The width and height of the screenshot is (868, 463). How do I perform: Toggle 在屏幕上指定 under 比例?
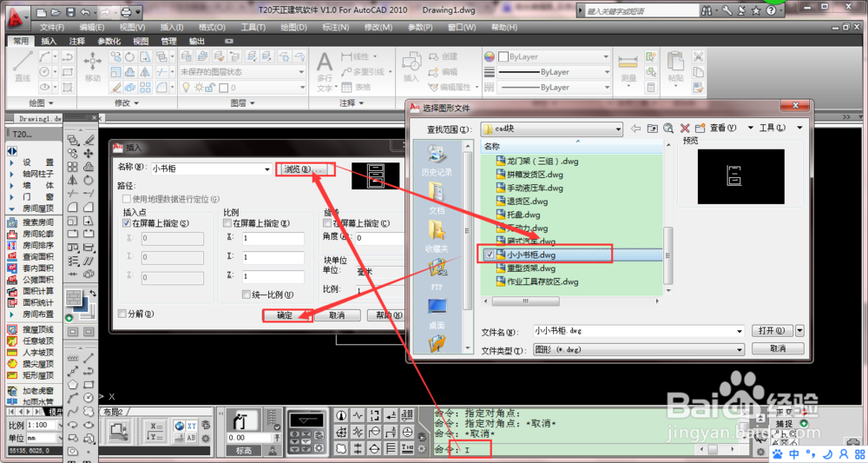227,224
